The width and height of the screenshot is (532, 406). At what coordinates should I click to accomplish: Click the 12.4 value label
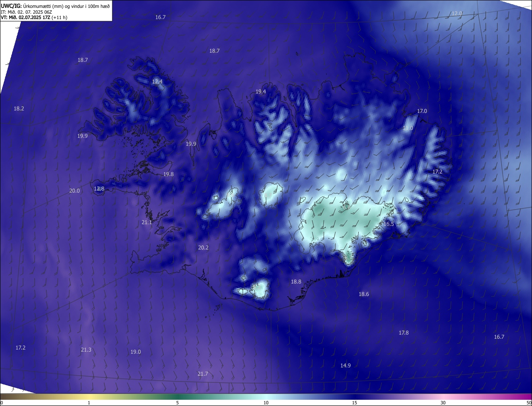pos(157,82)
